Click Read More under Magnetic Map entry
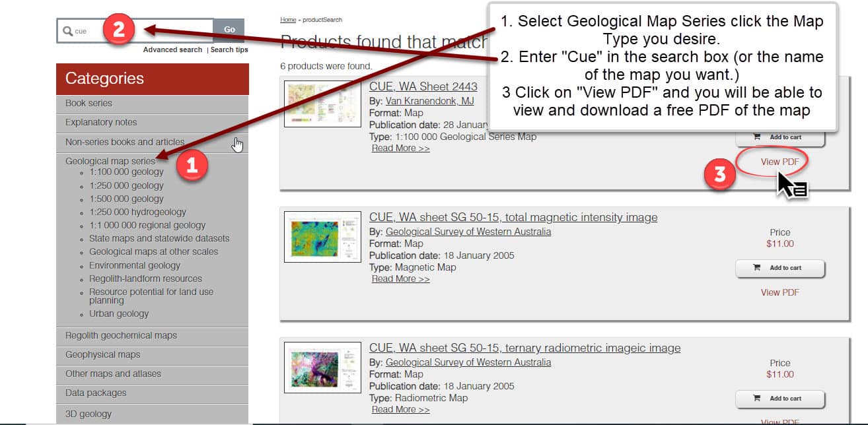 click(x=400, y=279)
